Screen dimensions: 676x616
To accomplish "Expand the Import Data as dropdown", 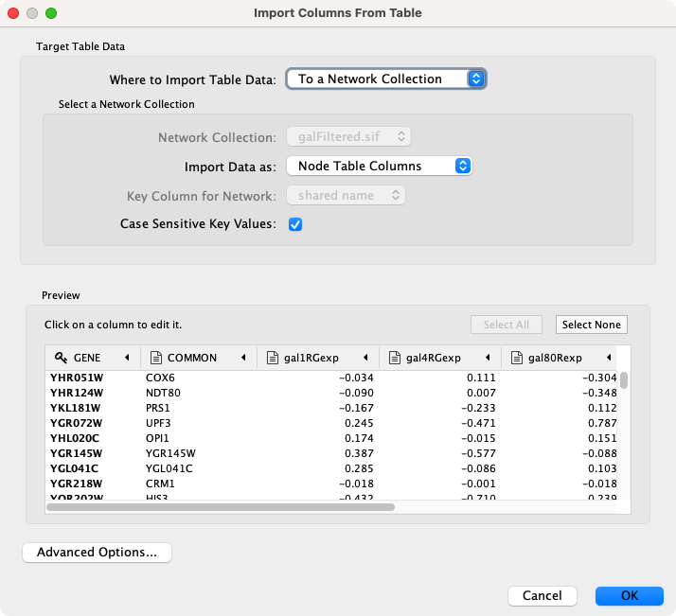I will click(x=379, y=166).
